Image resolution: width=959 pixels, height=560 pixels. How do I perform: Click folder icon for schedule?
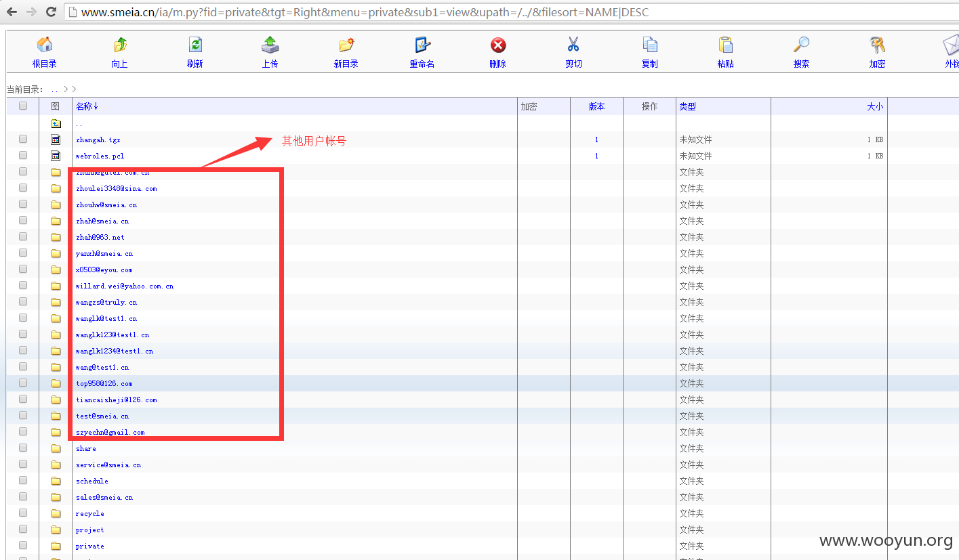tap(56, 481)
